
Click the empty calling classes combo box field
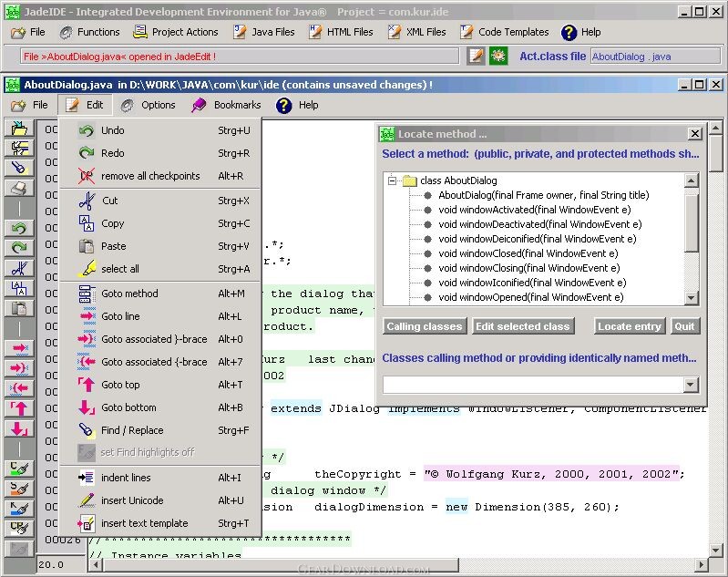[x=533, y=385]
